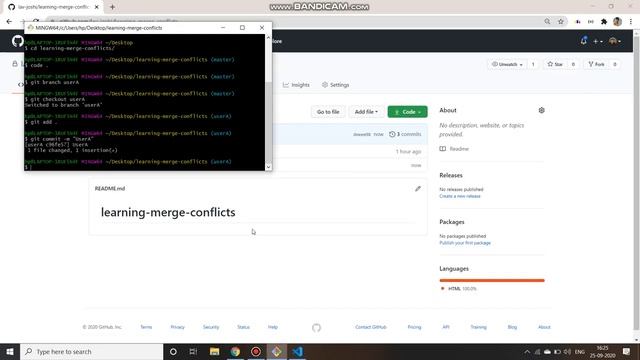Screen dimensions: 640x360
Task: Open File Explorer from taskbar
Action: [215, 351]
